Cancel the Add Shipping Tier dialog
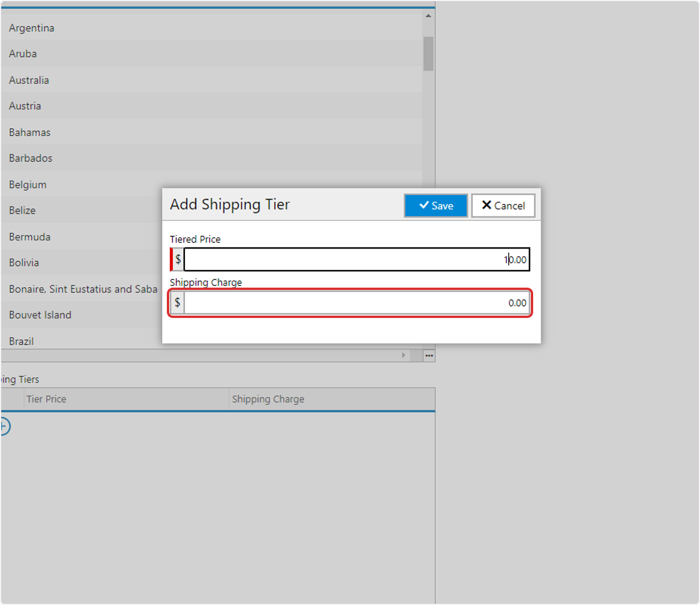Viewport: 700px width, 605px height. click(503, 205)
